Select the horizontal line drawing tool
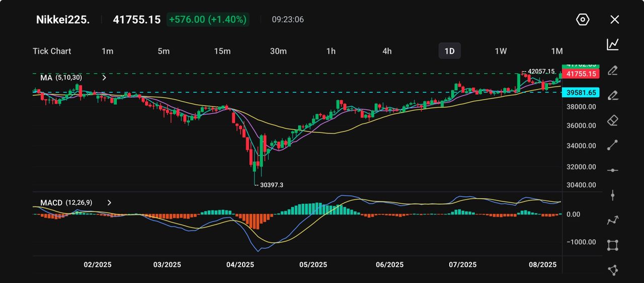Image resolution: width=644 pixels, height=283 pixels. click(x=612, y=170)
